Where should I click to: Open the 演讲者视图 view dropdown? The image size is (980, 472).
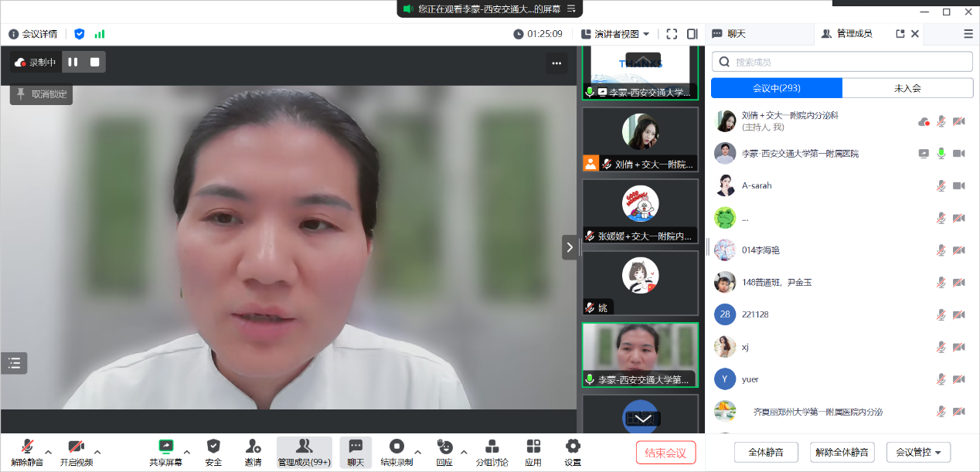click(x=616, y=34)
